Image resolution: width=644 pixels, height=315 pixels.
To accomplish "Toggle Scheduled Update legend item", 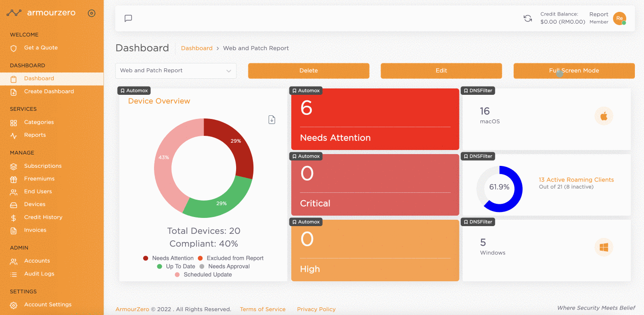I will coord(203,274).
